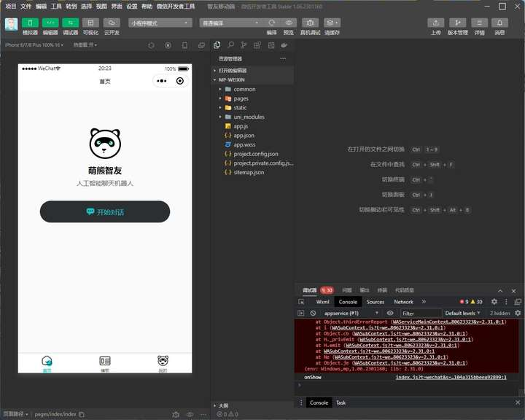Switch to the Network tab
This screenshot has width=525, height=420.
click(403, 302)
